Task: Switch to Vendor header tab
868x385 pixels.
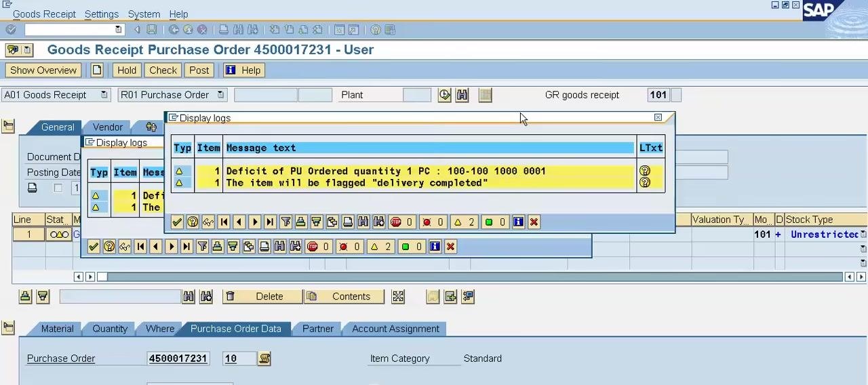Action: 108,127
